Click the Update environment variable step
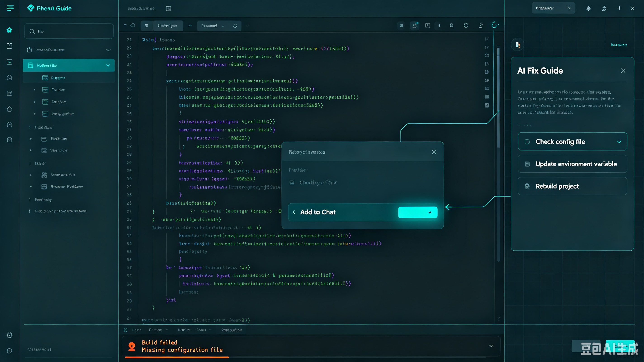 (x=573, y=164)
